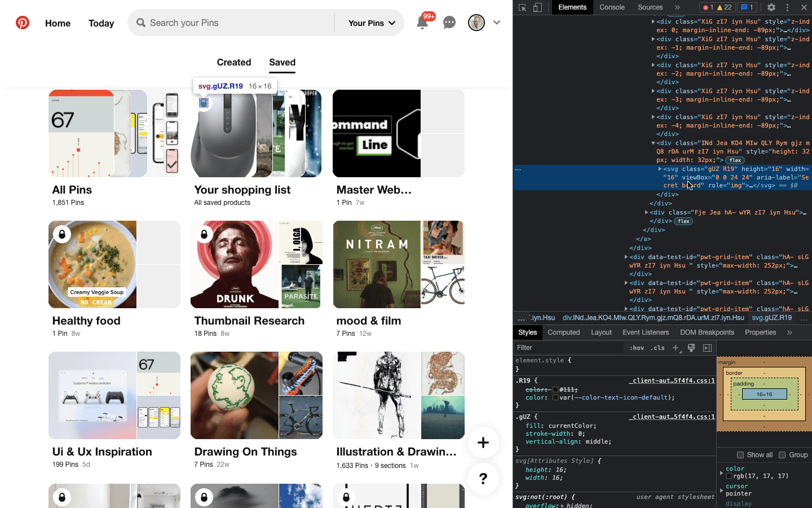Expand the Fje Jea hA- div node
Image resolution: width=812 pixels, height=508 pixels.
(x=646, y=213)
